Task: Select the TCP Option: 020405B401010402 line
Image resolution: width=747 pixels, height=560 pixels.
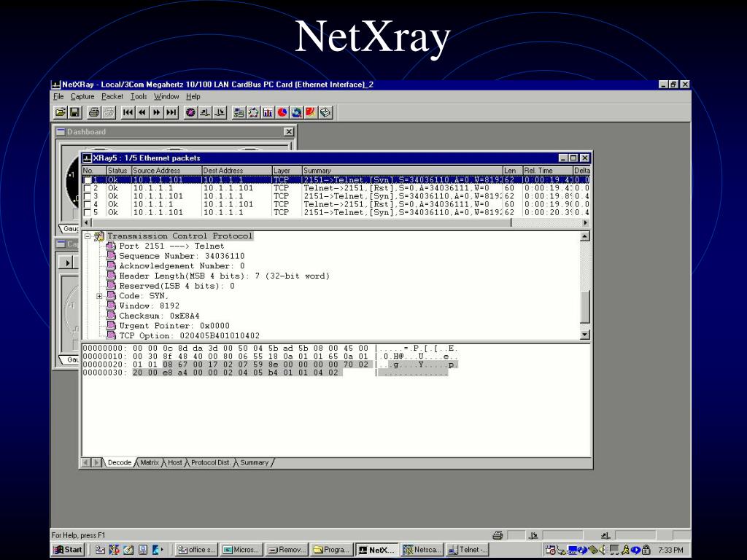Action: point(189,335)
